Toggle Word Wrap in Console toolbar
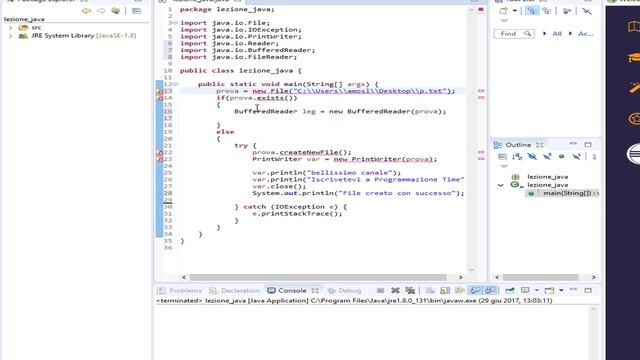Viewport: 640px width, 360px height. pyautogui.click(x=460, y=291)
